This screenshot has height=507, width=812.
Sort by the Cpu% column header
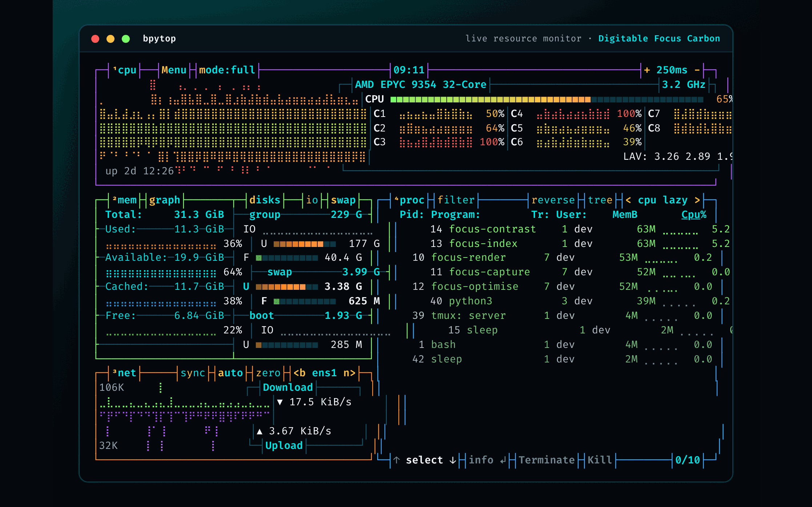pyautogui.click(x=694, y=214)
